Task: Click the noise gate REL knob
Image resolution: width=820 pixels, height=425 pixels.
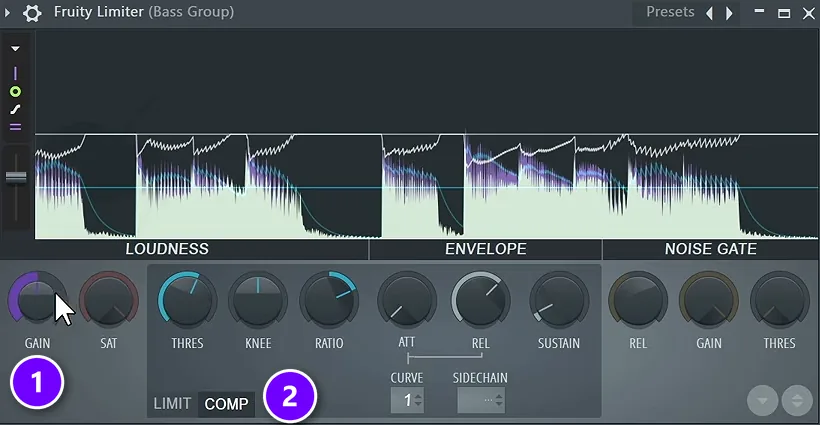Action: (x=638, y=300)
